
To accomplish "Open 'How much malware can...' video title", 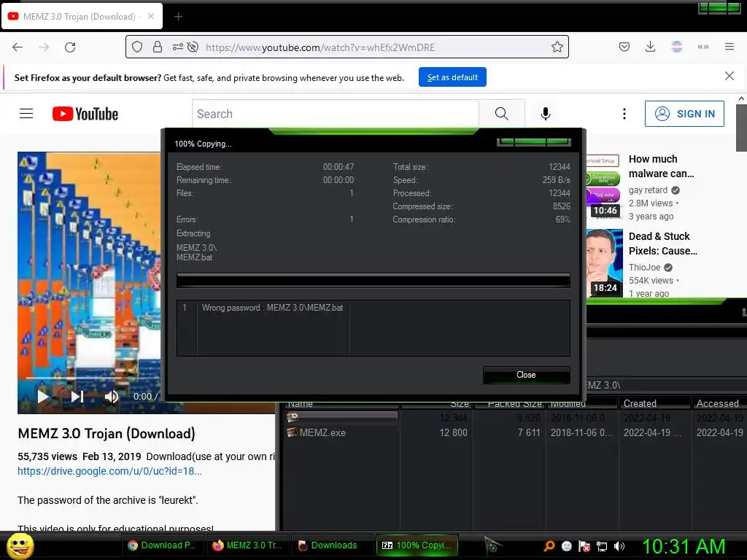I will click(661, 166).
